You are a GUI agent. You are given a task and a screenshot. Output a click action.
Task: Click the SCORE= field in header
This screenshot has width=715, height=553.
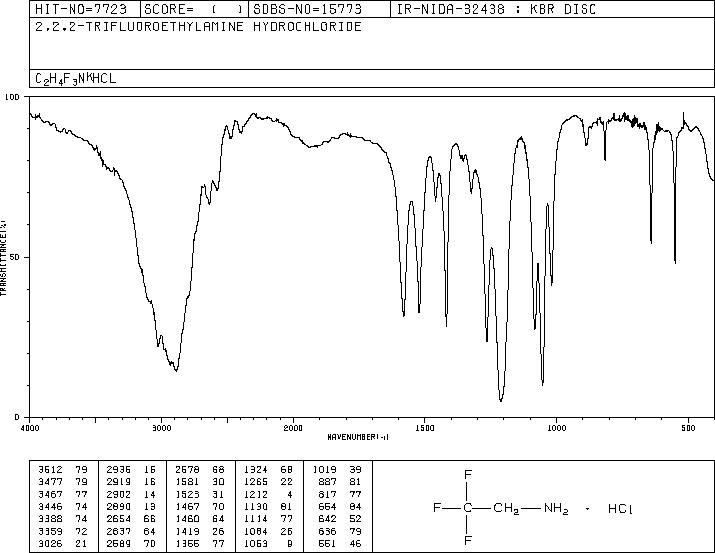pos(194,9)
